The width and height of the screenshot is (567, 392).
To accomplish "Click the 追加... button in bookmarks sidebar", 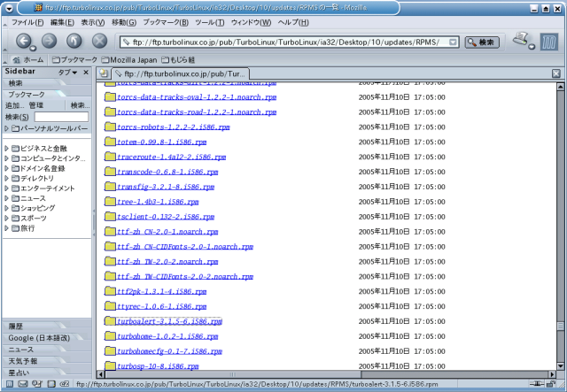I will click(x=15, y=105).
